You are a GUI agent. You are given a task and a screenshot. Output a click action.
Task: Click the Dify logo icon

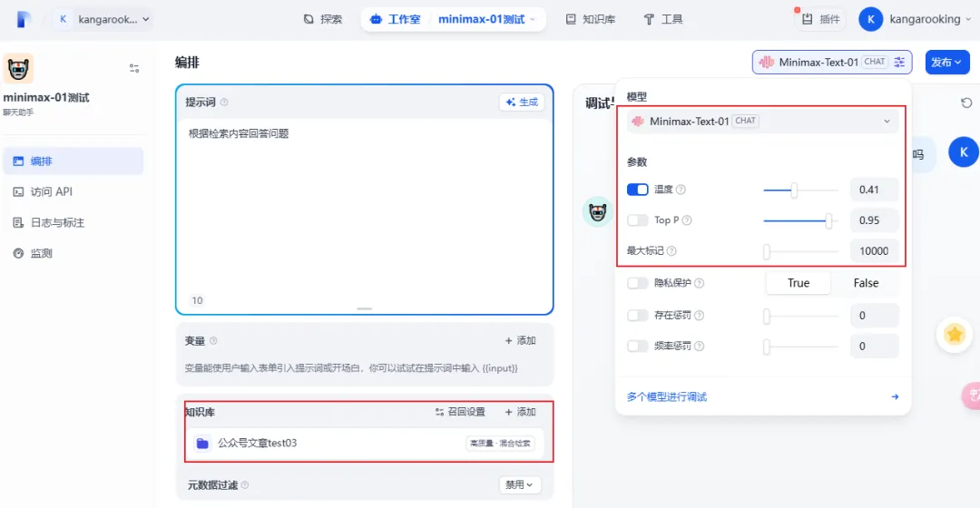[x=23, y=19]
